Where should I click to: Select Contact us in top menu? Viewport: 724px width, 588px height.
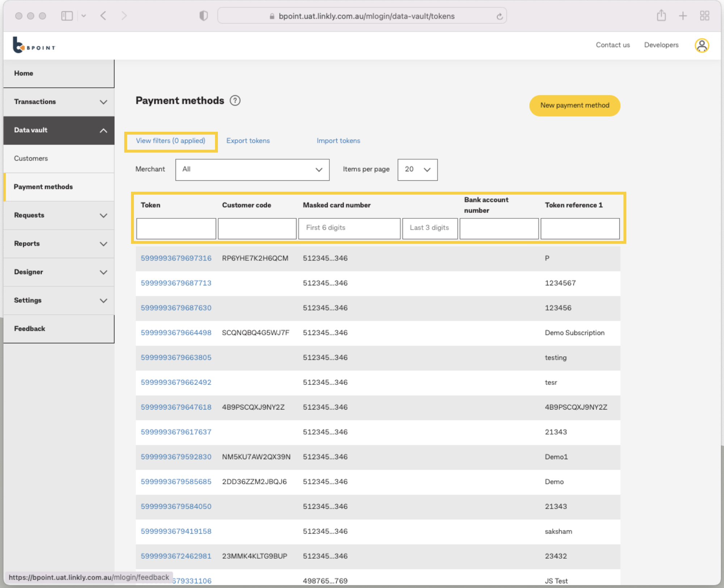pos(613,45)
